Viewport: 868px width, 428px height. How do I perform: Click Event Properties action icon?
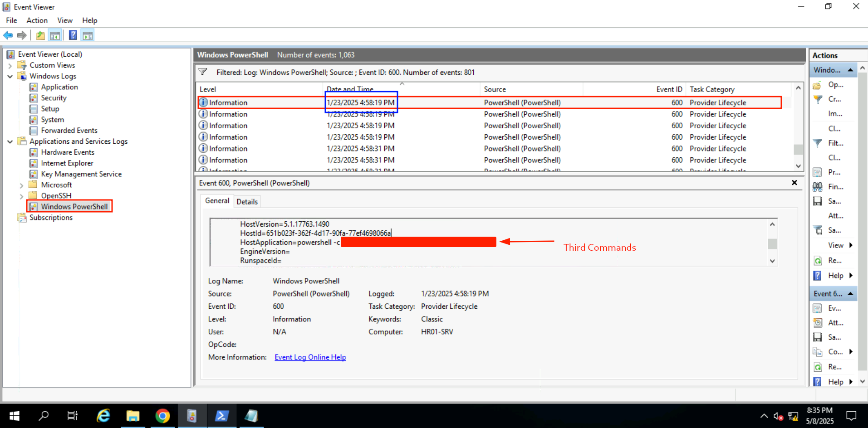[x=817, y=308]
